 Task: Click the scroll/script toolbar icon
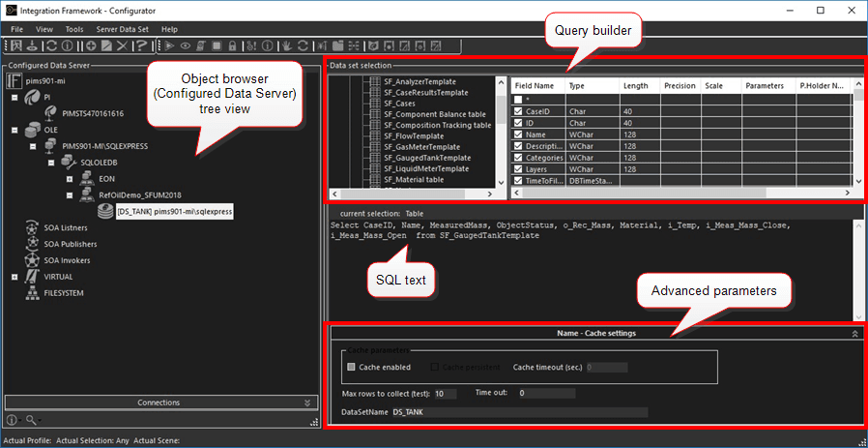[x=201, y=46]
